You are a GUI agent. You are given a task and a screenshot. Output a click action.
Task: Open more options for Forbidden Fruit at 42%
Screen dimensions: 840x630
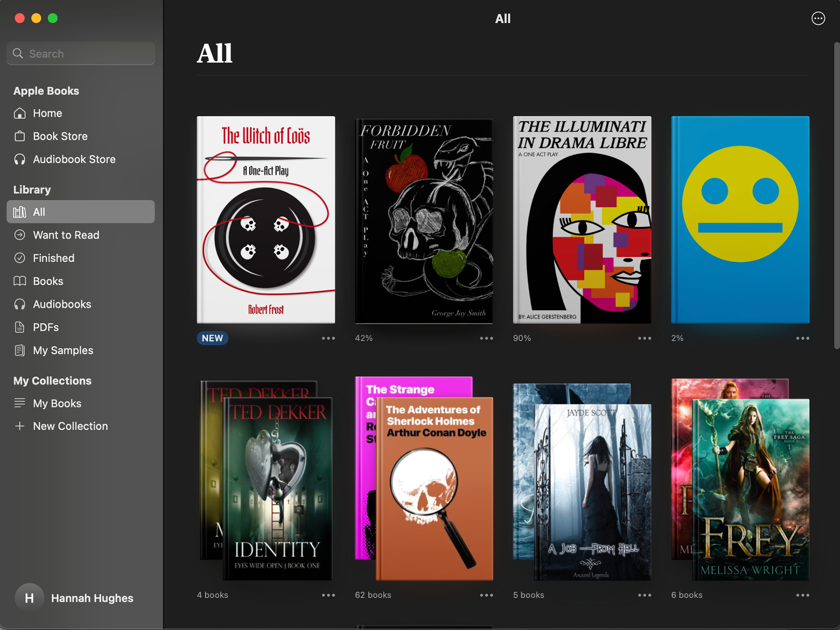(x=486, y=338)
